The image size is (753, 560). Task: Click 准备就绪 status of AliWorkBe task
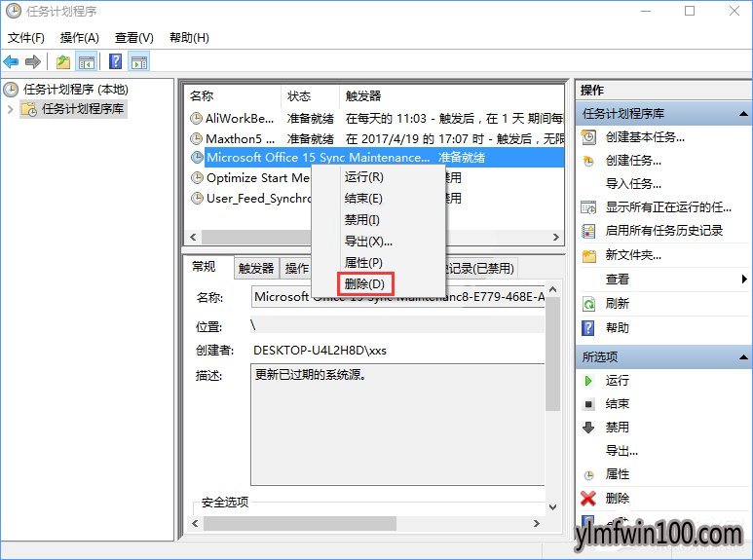point(310,118)
